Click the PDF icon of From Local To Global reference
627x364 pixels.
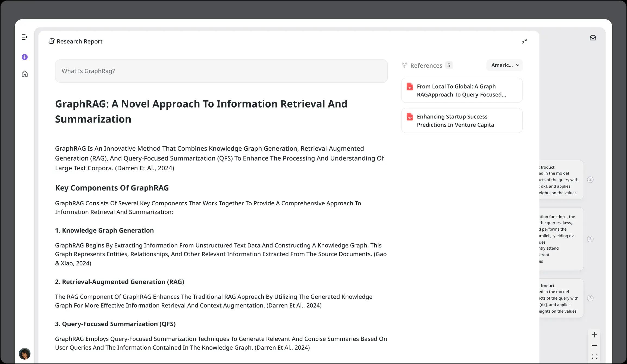tap(410, 87)
